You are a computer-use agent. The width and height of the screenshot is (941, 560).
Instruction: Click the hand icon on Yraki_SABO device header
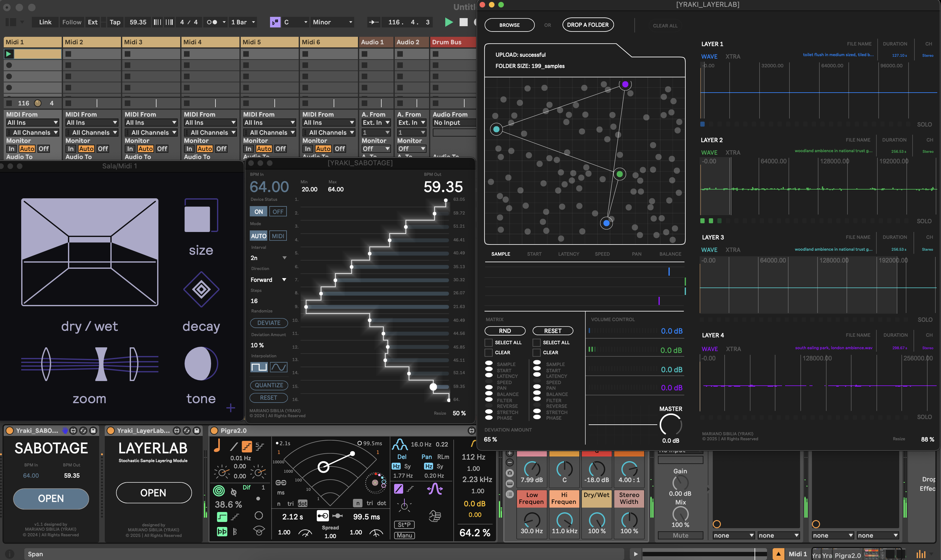[65, 431]
